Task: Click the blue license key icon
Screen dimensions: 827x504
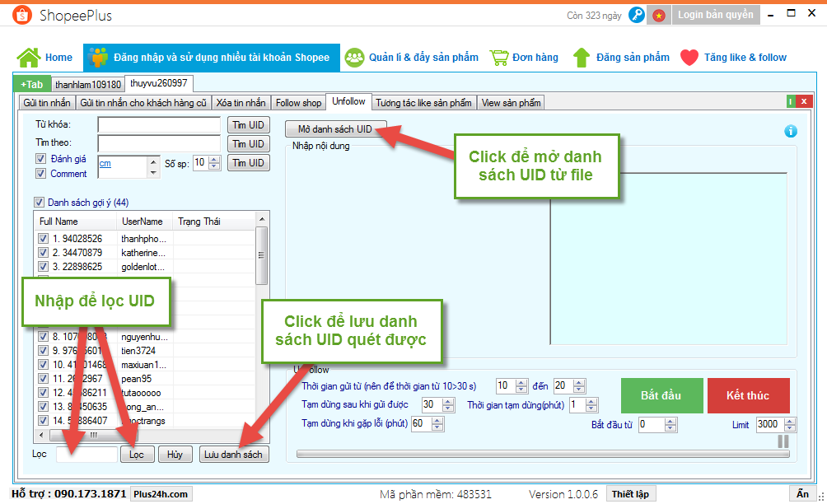Action: 636,15
